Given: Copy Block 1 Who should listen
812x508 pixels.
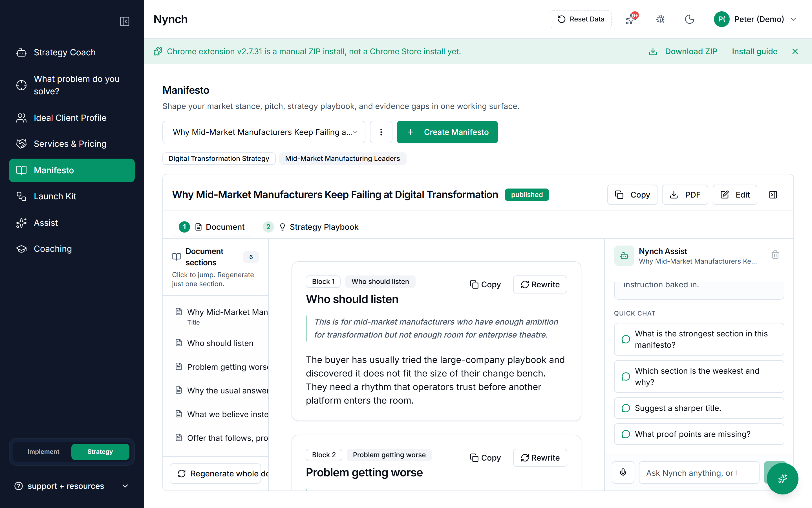Looking at the screenshot, I should 485,284.
